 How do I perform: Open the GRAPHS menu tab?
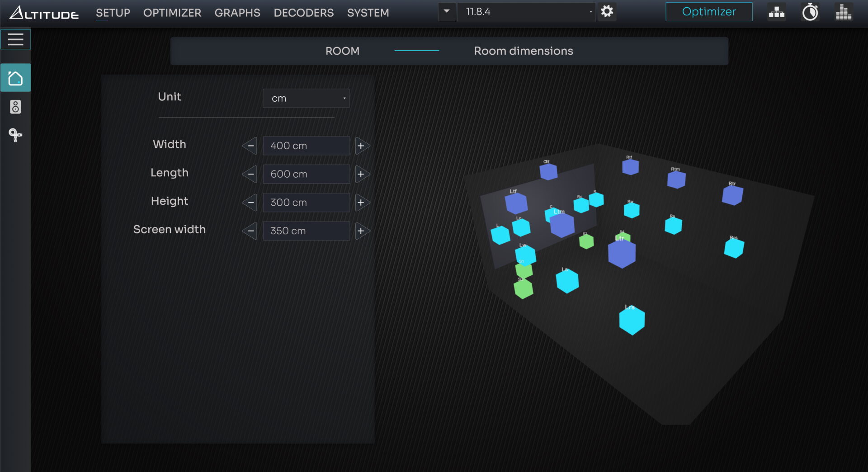click(237, 13)
